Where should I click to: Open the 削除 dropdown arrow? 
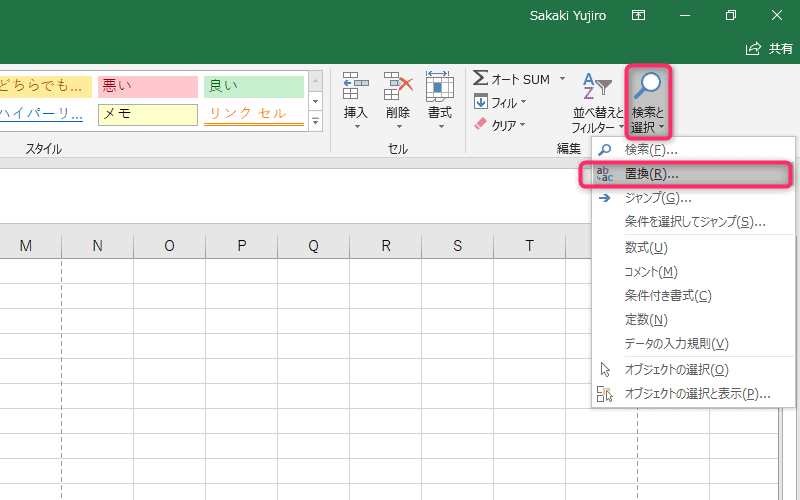pos(399,127)
